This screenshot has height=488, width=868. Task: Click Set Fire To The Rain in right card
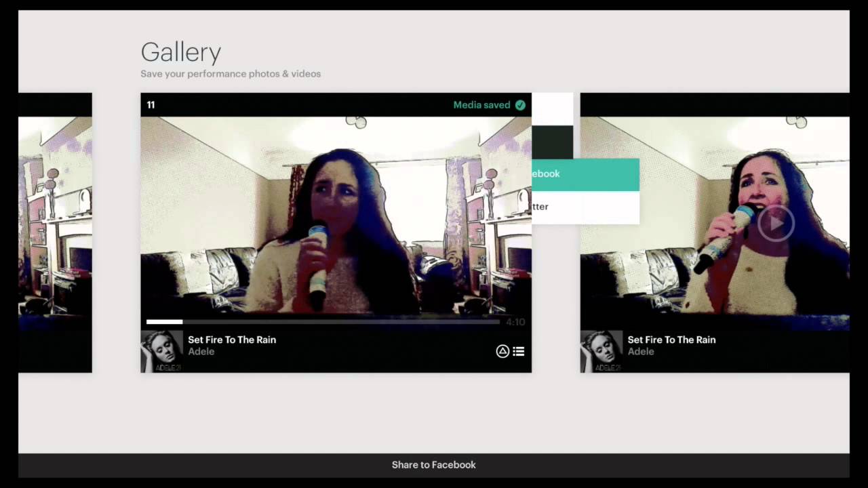tap(671, 340)
